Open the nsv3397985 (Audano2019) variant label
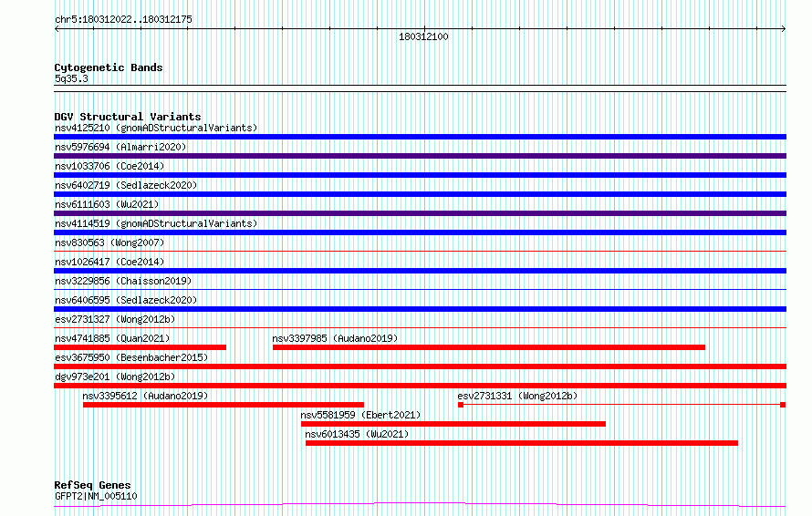The image size is (812, 516). point(335,338)
